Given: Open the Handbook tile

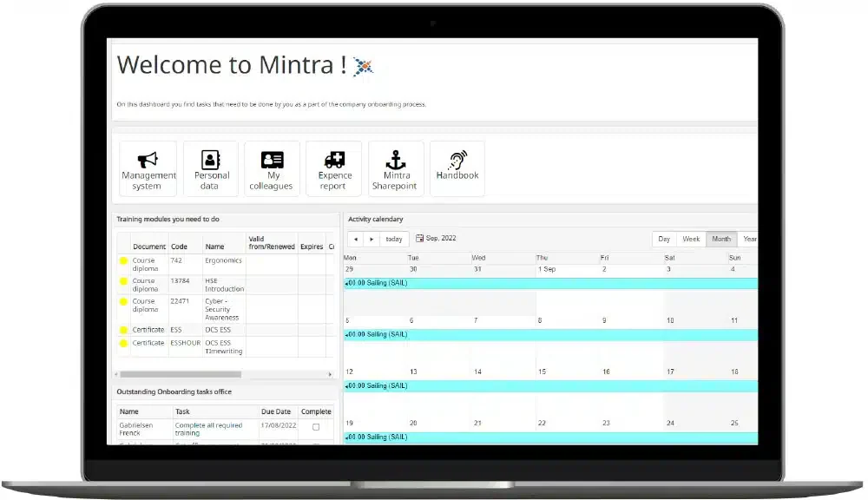Looking at the screenshot, I should 457,169.
